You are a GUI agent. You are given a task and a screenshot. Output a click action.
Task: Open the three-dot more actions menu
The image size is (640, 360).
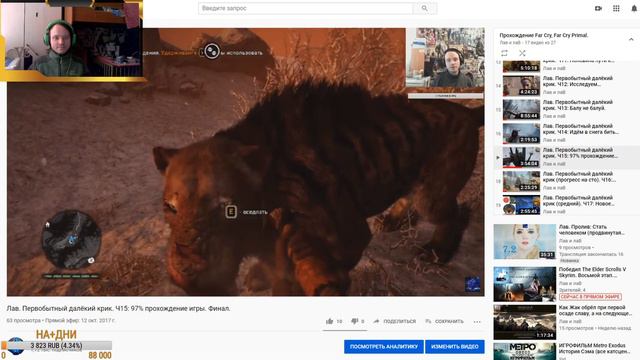[x=477, y=322]
